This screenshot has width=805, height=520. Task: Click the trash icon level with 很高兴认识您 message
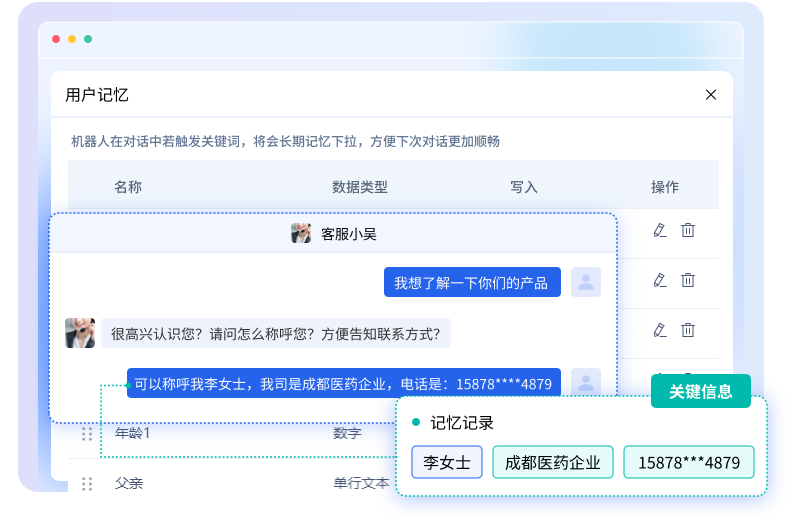[688, 330]
